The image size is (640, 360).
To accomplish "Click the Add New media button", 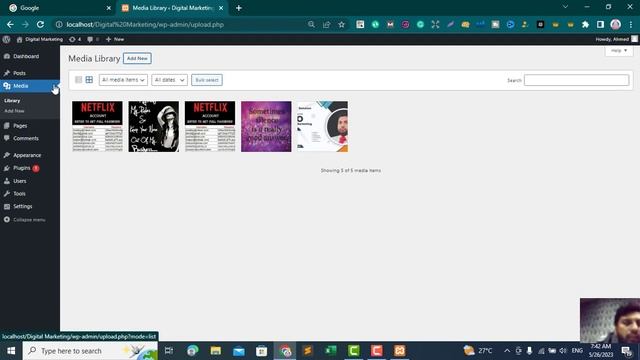I will 137,58.
